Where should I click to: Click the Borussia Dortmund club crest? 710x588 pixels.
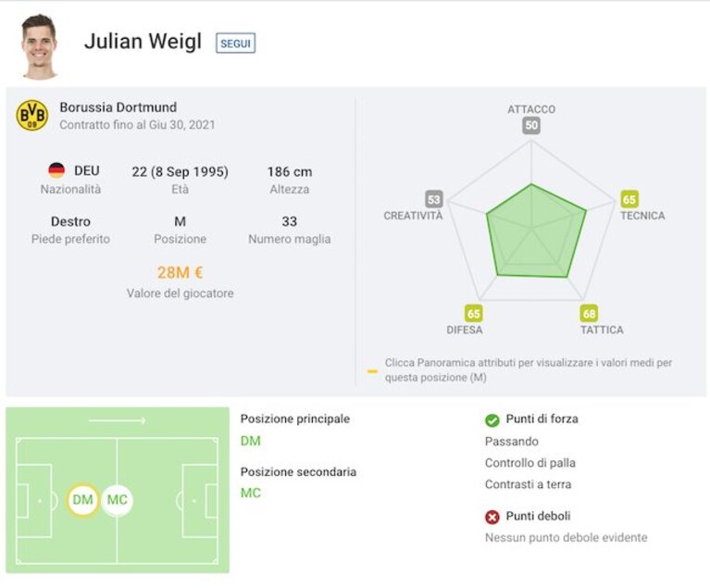(32, 116)
